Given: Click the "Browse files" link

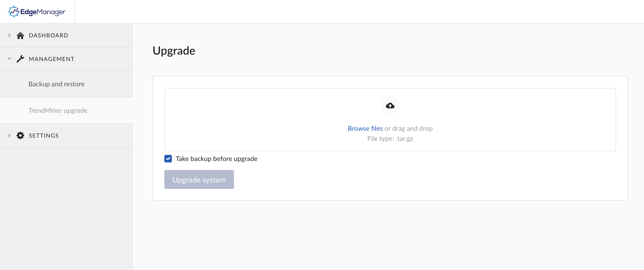Looking at the screenshot, I should point(365,128).
